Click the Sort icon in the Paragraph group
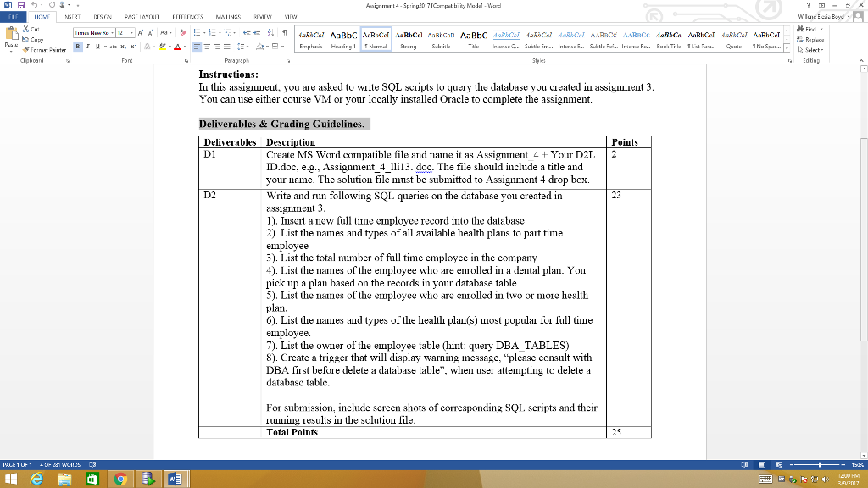Viewport: 868px width, 488px height. (270, 32)
